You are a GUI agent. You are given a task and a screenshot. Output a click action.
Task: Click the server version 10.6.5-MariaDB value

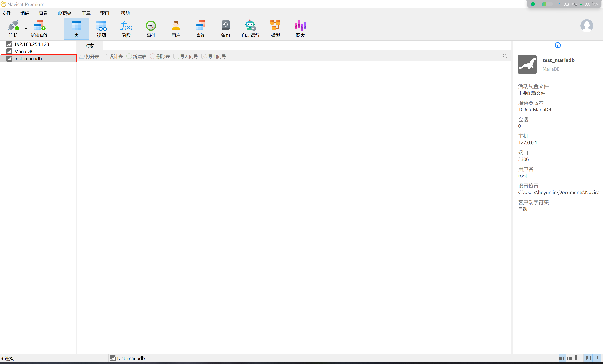coord(534,110)
